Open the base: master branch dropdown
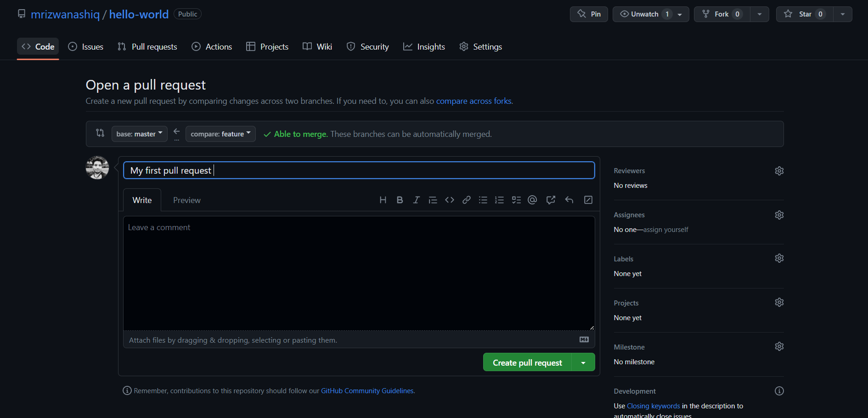Image resolution: width=868 pixels, height=418 pixels. point(140,134)
